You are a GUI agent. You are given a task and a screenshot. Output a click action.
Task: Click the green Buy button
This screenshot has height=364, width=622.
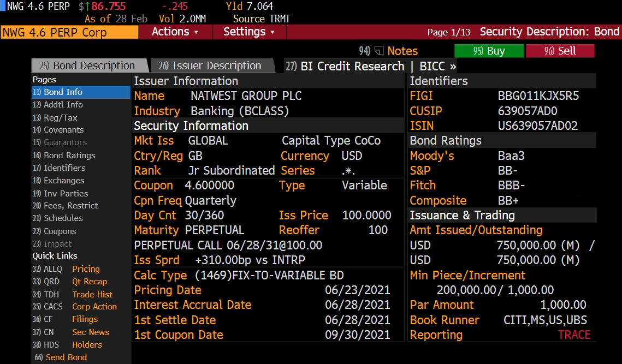[x=489, y=51]
